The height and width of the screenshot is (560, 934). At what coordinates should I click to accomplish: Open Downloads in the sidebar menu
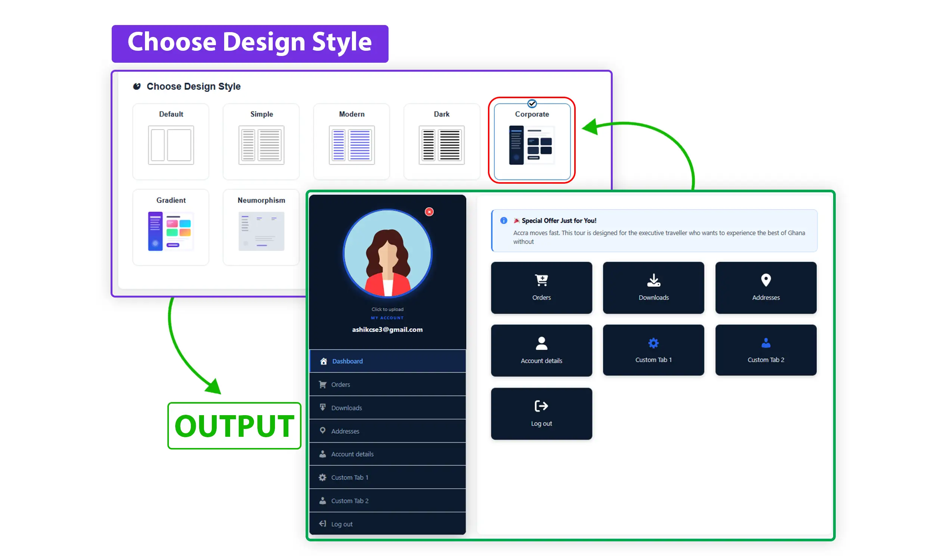pyautogui.click(x=387, y=408)
